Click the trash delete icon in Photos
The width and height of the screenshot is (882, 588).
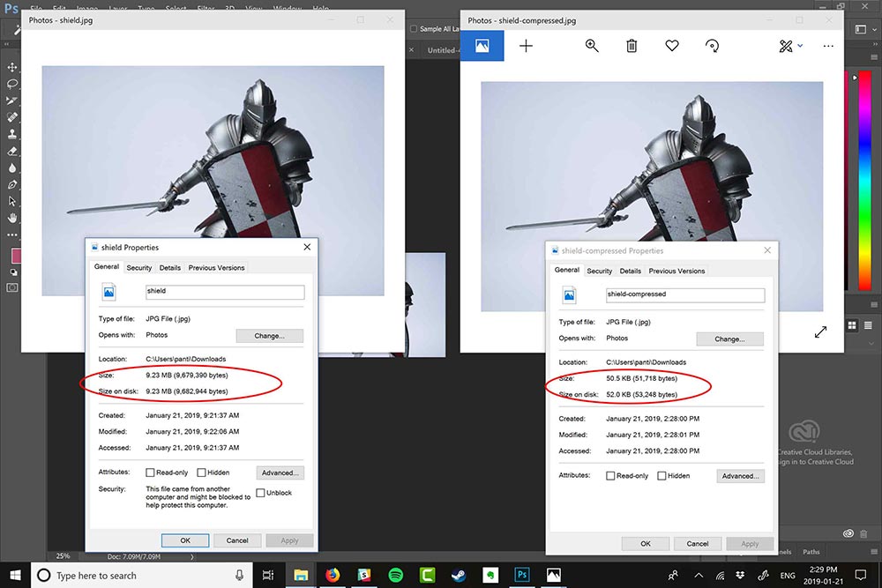pos(632,46)
